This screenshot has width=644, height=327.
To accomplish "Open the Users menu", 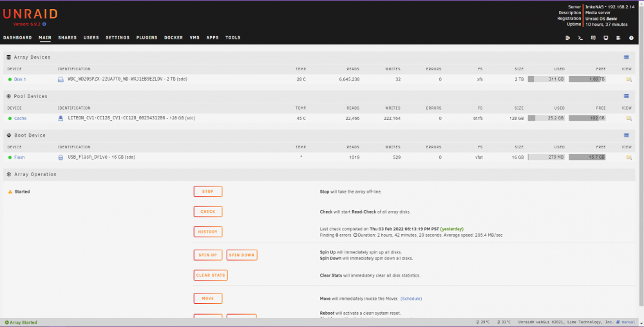I will click(x=91, y=38).
